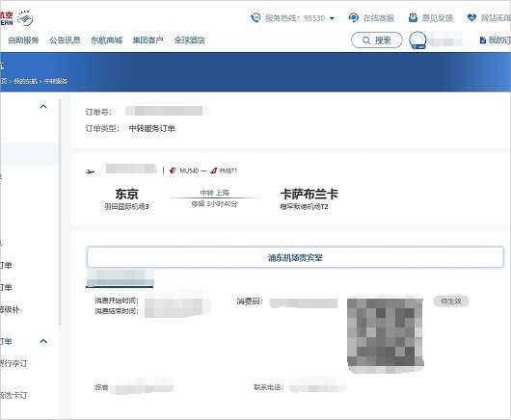Click the 中转服务订单 order type text

152,128
